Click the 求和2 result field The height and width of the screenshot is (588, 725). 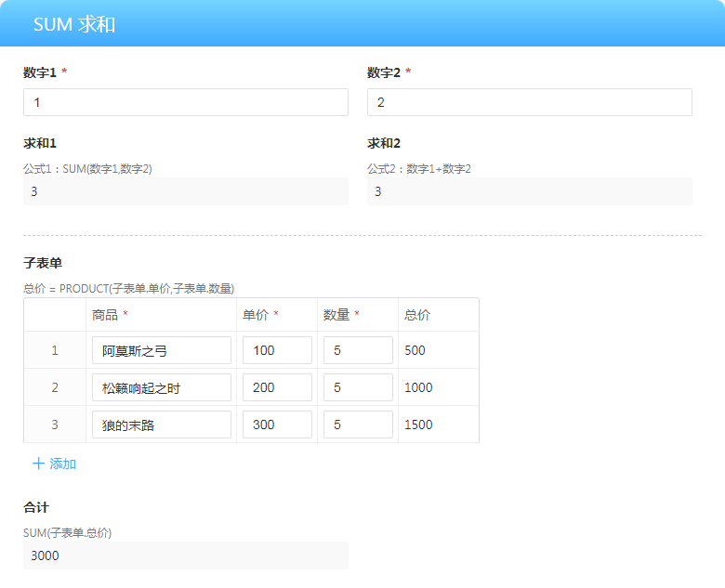pyautogui.click(x=529, y=191)
